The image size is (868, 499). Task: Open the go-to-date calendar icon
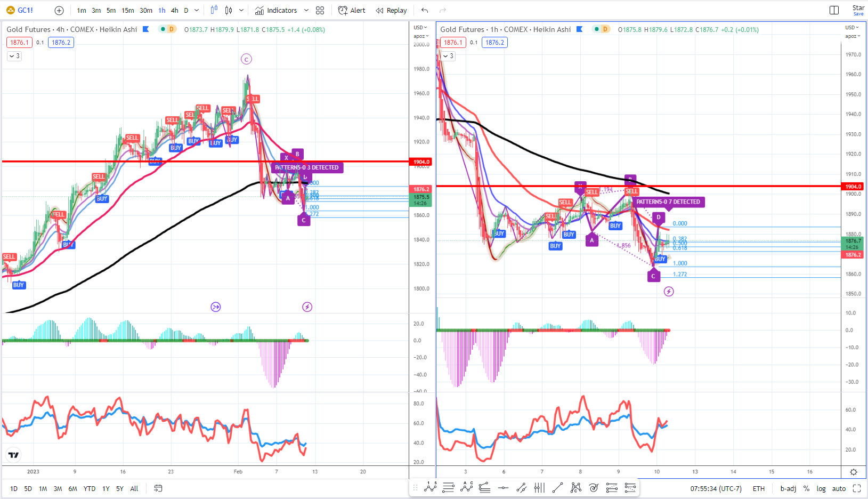pos(158,488)
